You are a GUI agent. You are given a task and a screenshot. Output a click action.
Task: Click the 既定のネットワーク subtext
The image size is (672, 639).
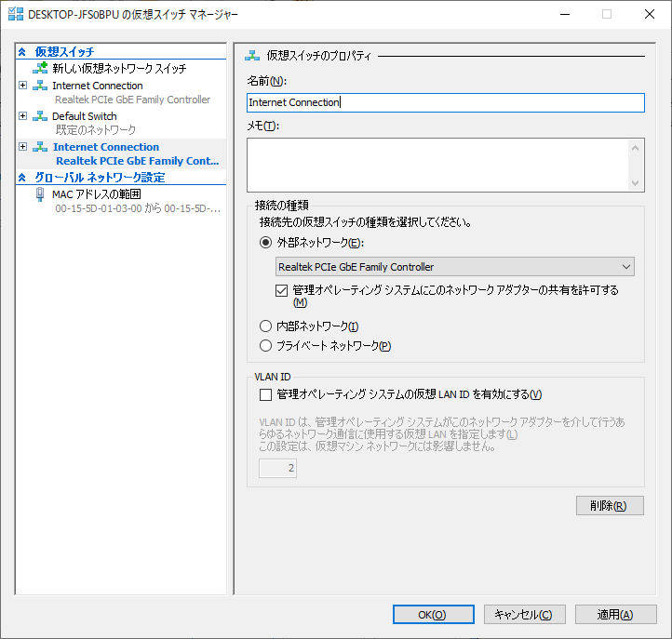click(96, 130)
